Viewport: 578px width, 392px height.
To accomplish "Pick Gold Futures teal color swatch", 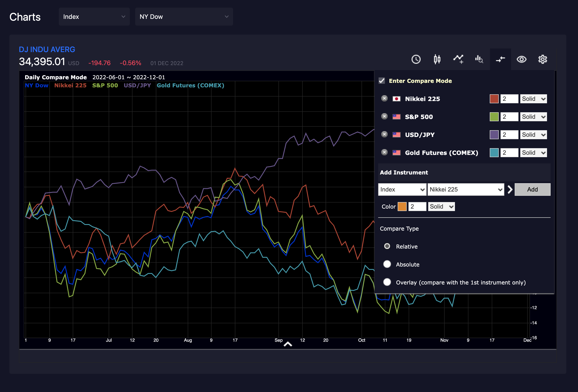I will coord(494,152).
